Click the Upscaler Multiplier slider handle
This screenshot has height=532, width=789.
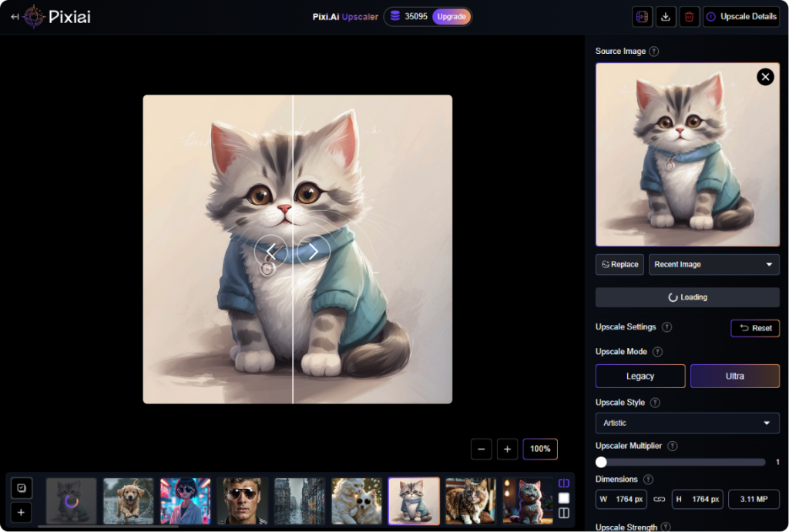tap(600, 462)
